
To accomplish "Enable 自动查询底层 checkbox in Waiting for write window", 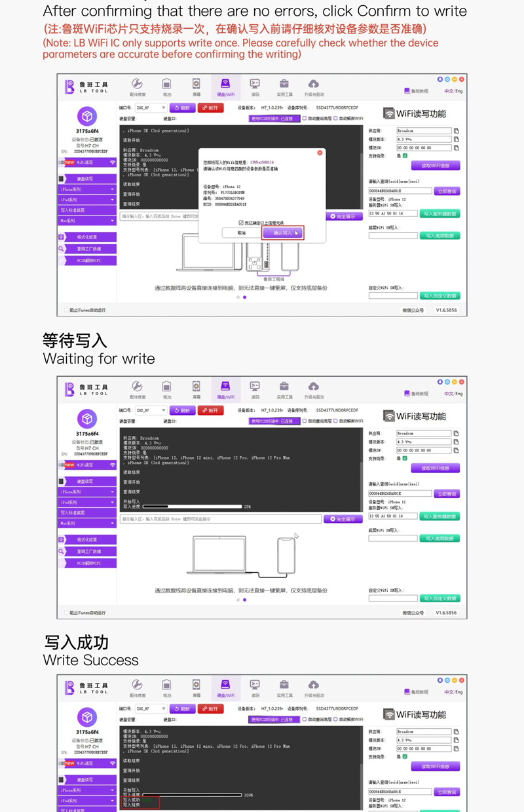I will (x=305, y=421).
